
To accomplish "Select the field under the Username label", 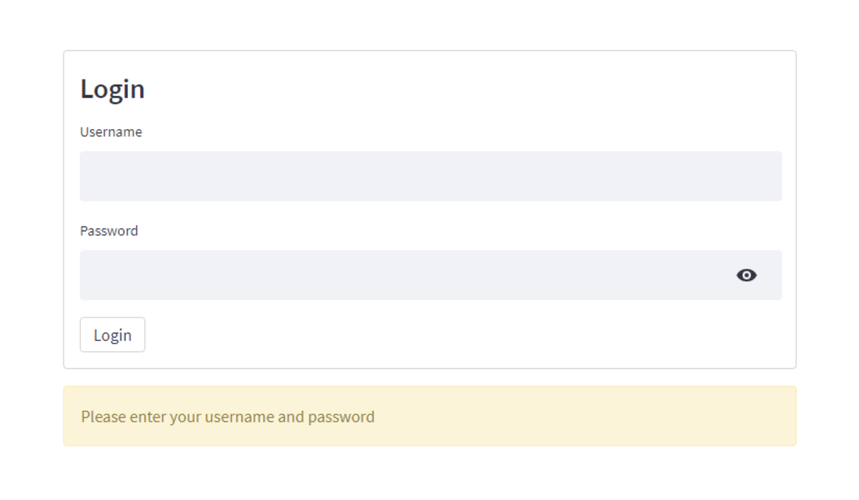I will click(x=430, y=176).
